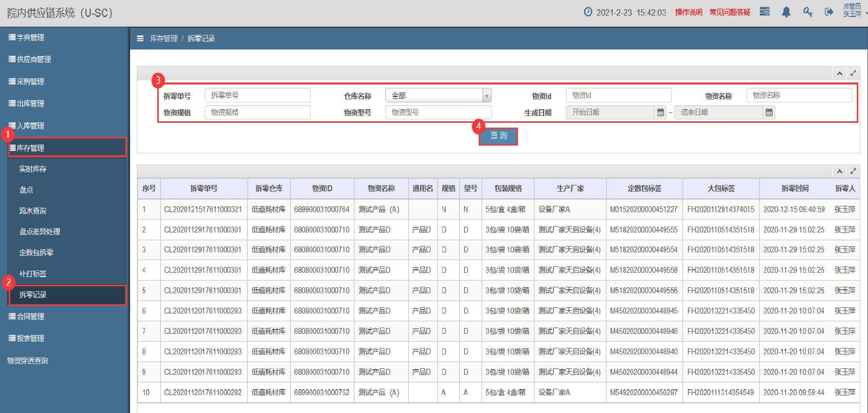The width and height of the screenshot is (868, 413).
Task: Click 拆零记录 in the breadcrumb
Action: [x=201, y=38]
